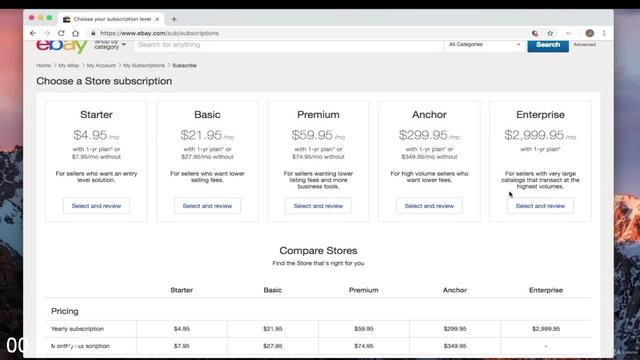Open My eBay breadcrumb link

pos(69,65)
